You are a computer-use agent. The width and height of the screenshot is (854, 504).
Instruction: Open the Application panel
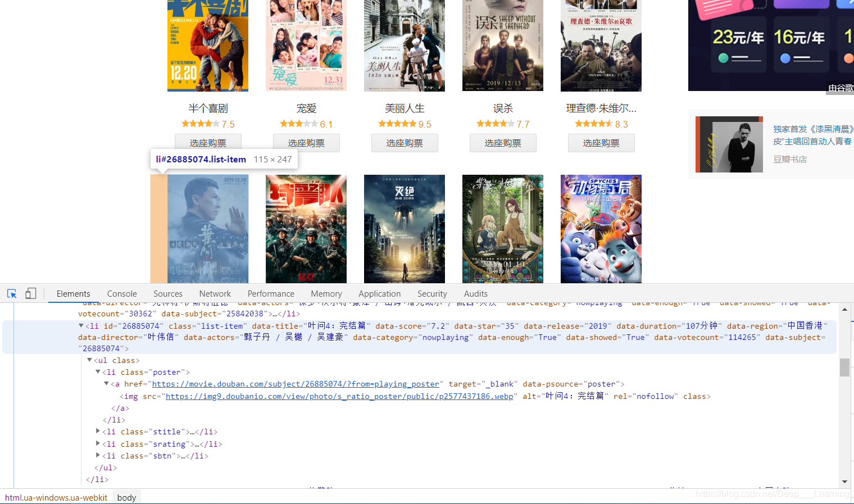click(x=379, y=293)
